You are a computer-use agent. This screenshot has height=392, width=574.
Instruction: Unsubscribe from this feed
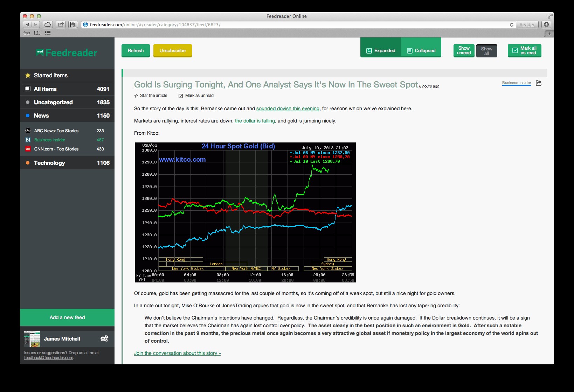[173, 51]
